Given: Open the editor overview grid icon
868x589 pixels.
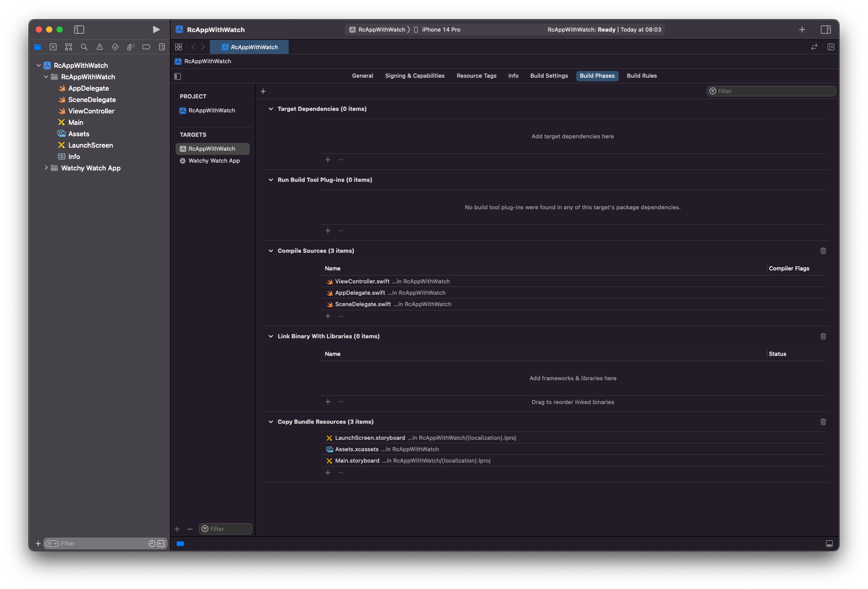Looking at the screenshot, I should (x=178, y=47).
